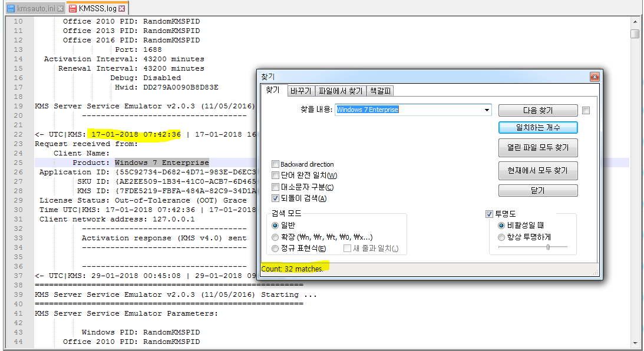Click the 다음 찾기 button

coord(537,111)
